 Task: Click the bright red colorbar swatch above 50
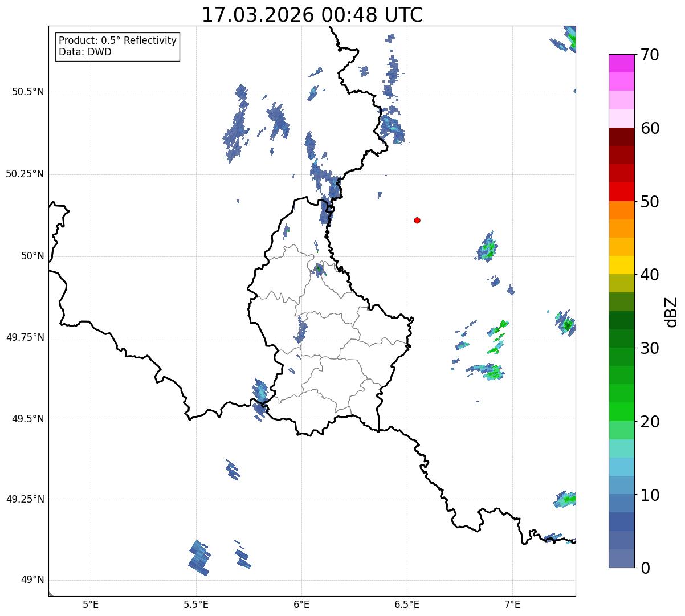(622, 191)
